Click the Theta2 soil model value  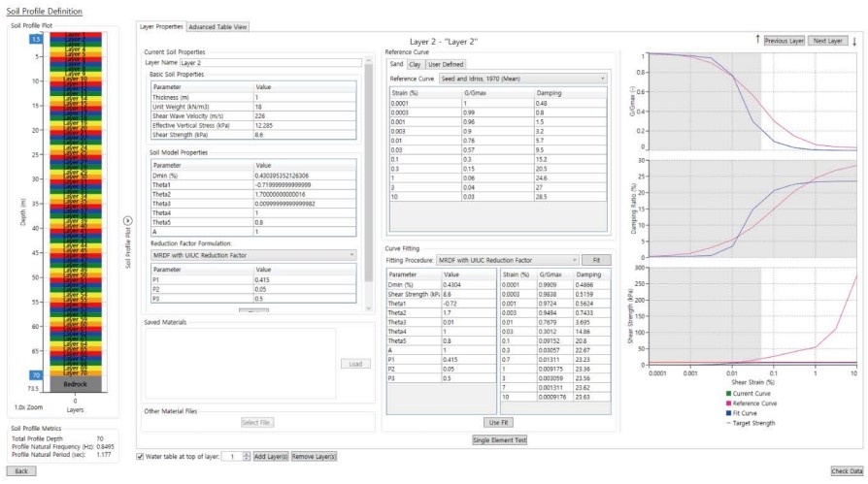pos(305,194)
